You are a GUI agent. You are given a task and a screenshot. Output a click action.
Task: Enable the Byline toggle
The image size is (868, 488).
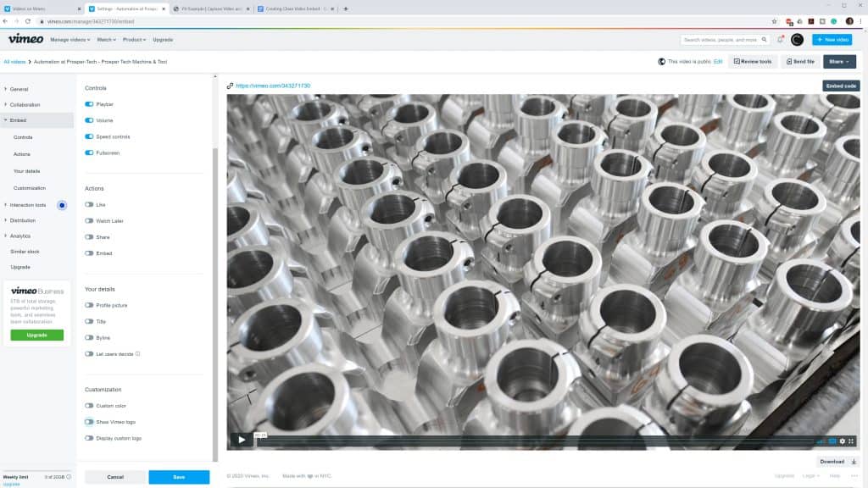pos(89,337)
